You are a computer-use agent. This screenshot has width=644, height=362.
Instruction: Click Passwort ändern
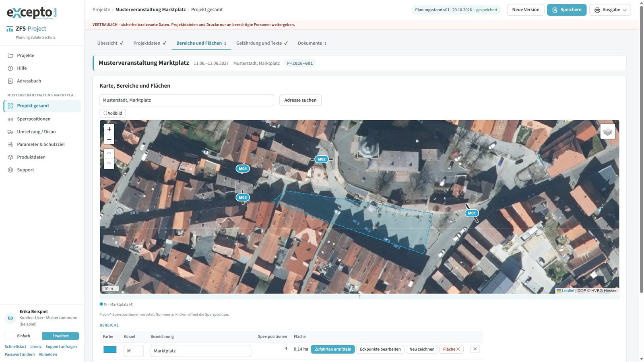tap(20, 354)
